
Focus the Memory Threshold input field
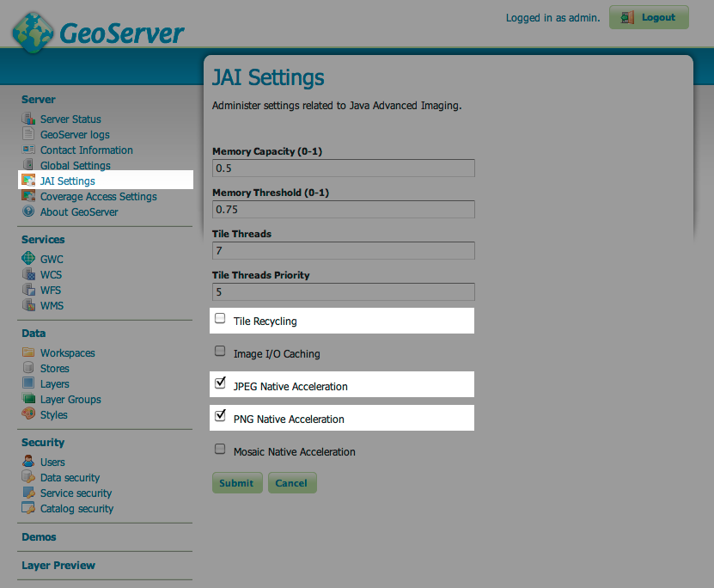tap(344, 210)
